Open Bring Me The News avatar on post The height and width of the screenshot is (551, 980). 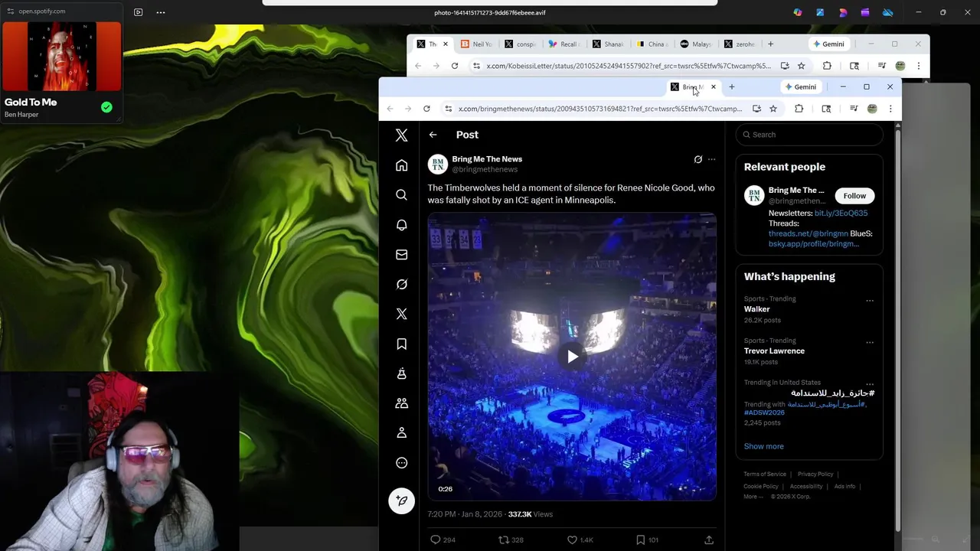point(437,165)
